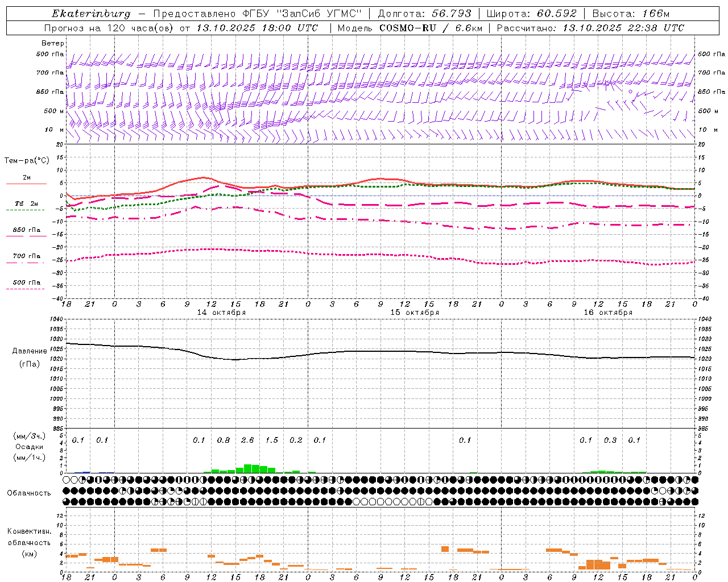Click the "(гПа)" unit label under Давление
Image resolution: width=728 pixels, height=582 pixels.
(x=30, y=364)
